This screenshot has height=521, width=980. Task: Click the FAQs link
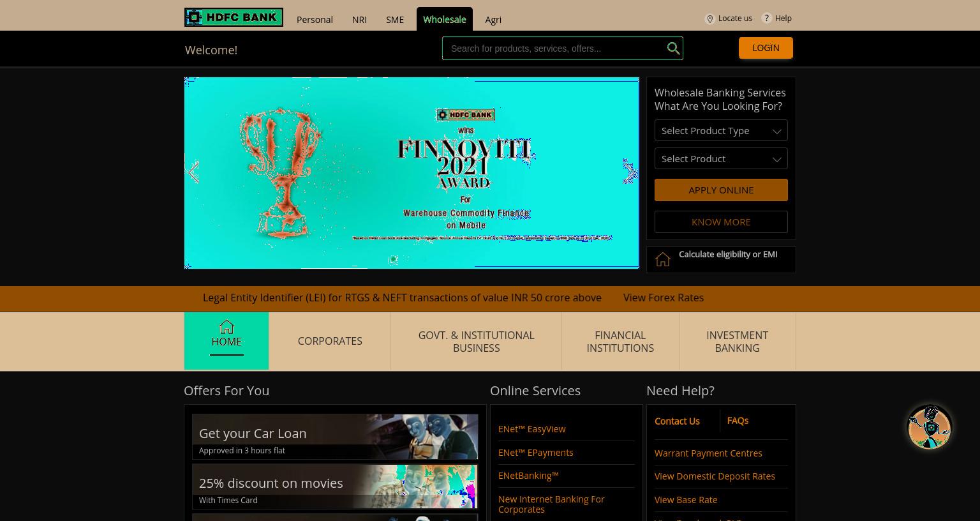738,420
